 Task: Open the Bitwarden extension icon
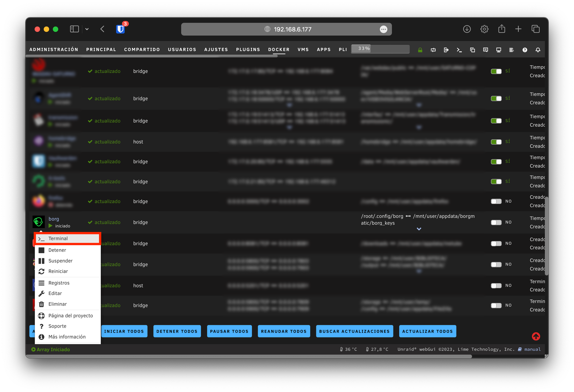click(x=120, y=29)
